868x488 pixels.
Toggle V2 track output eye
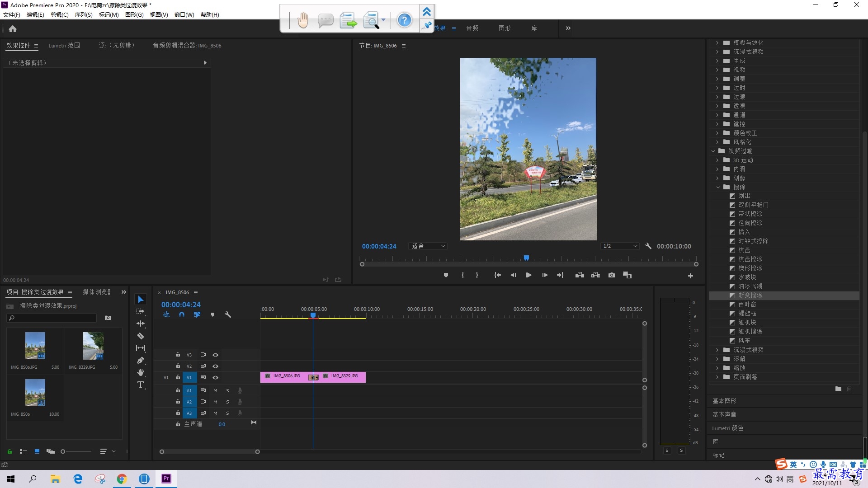[216, 366]
